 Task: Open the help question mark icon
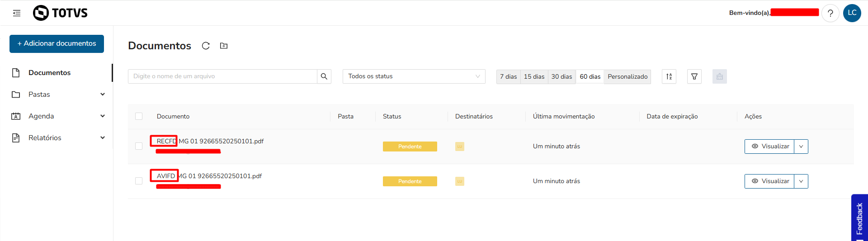coord(830,13)
